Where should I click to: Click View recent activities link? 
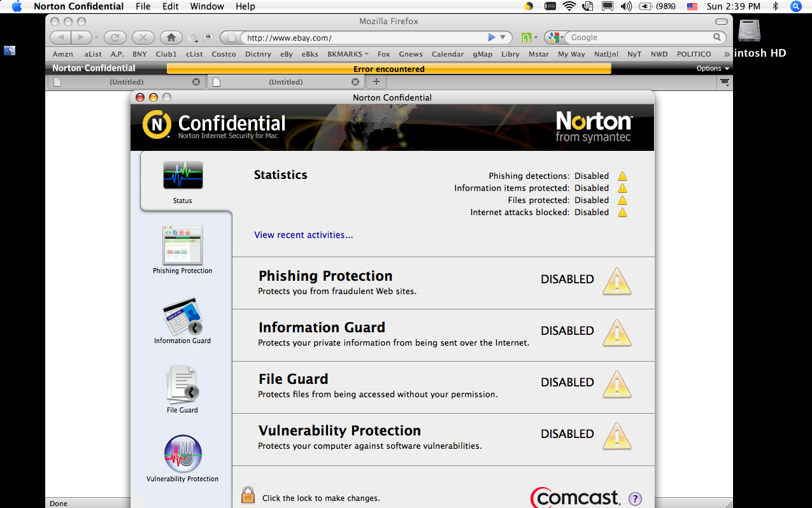[x=303, y=235]
